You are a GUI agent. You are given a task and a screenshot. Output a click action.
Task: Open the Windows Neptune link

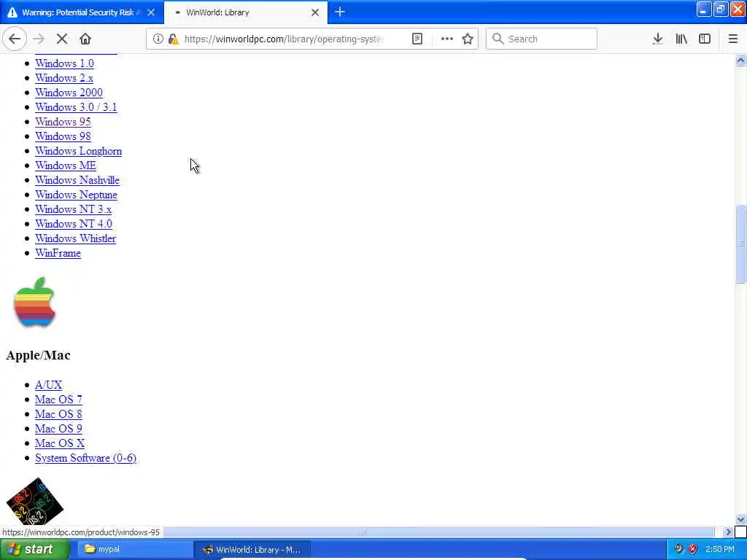pyautogui.click(x=76, y=195)
